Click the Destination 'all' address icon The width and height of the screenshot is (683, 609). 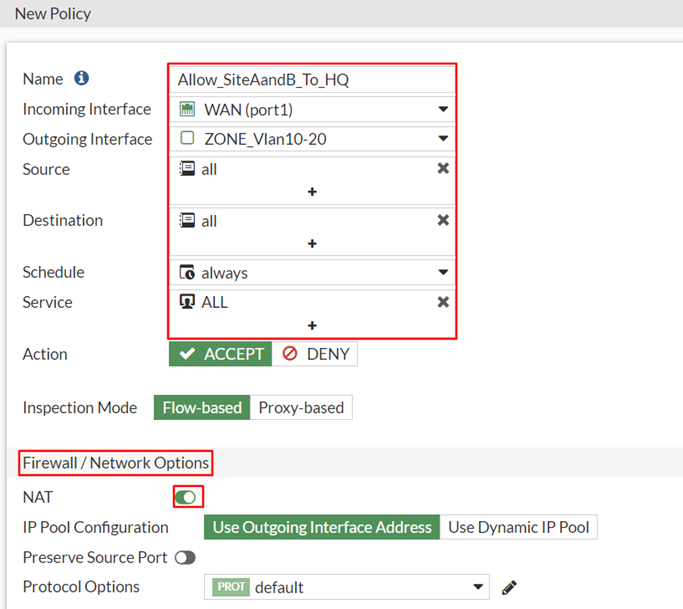(187, 220)
